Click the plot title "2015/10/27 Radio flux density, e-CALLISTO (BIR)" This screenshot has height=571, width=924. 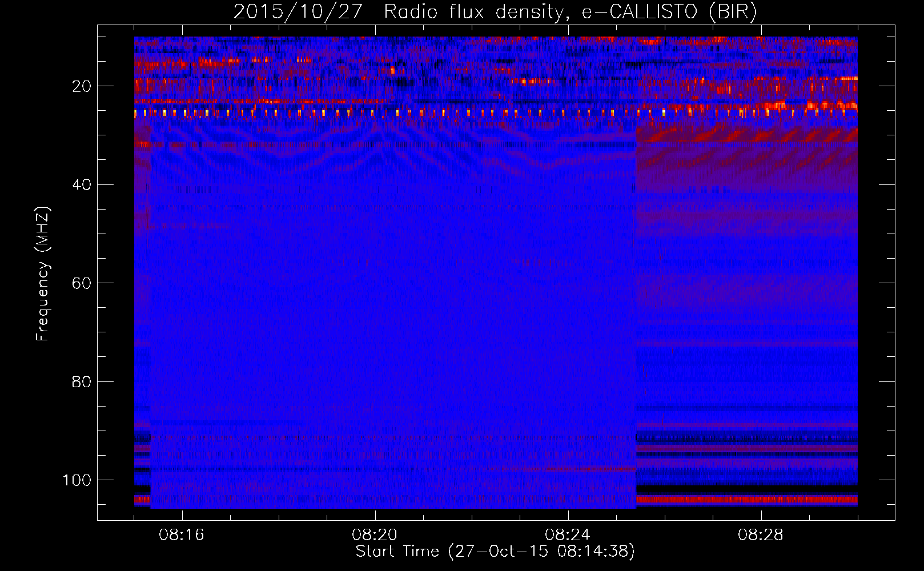pos(495,12)
